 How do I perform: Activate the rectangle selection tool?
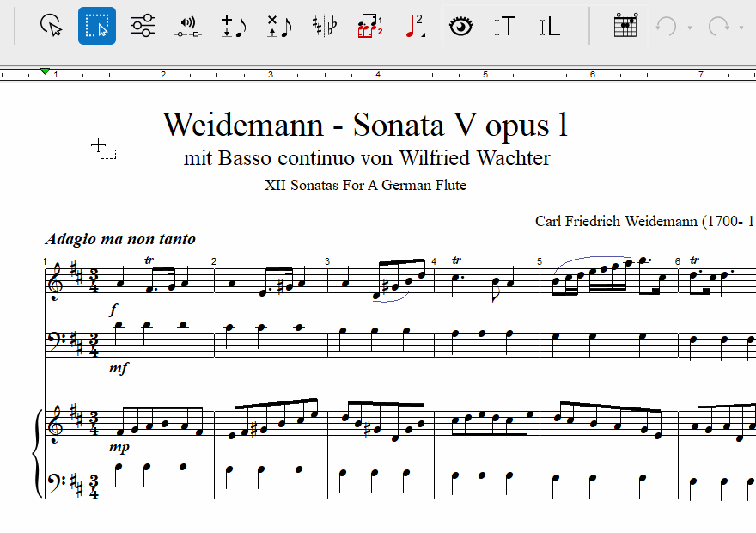97,26
